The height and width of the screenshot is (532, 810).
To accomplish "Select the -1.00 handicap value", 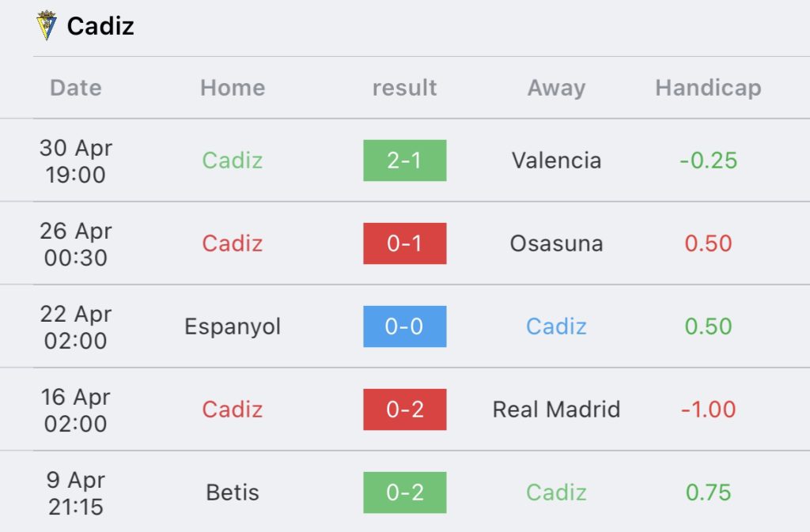I will click(708, 409).
